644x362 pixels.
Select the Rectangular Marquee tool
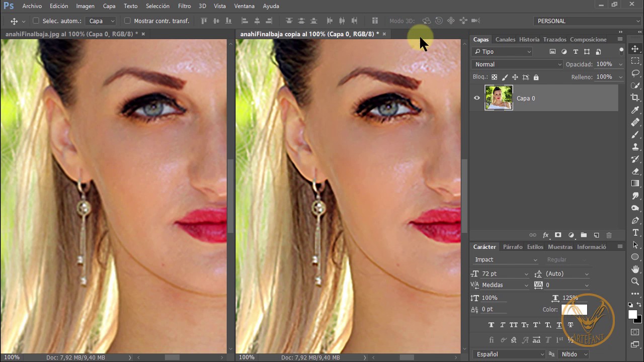[635, 61]
